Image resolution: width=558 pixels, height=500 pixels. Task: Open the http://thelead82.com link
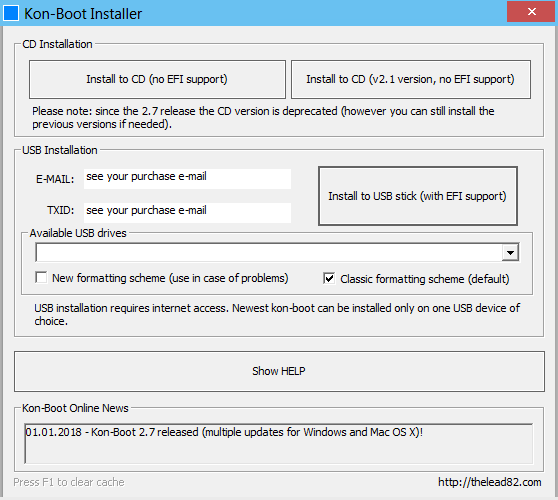[490, 482]
